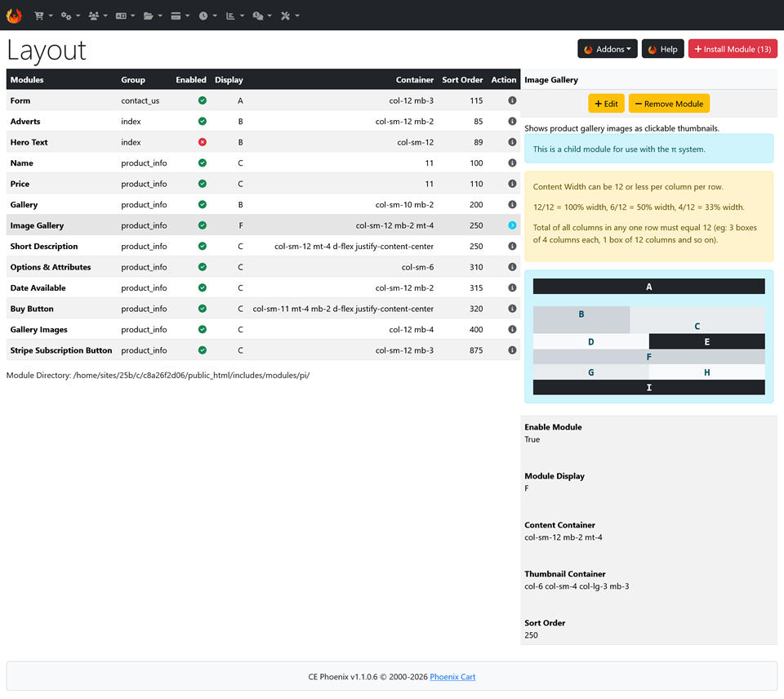The width and height of the screenshot is (784, 699).
Task: Click info icon for Hero Text module
Action: pos(512,142)
